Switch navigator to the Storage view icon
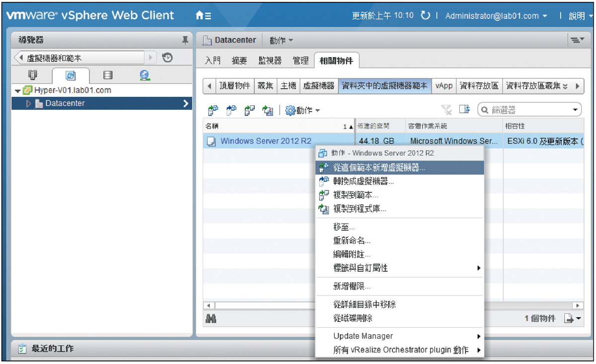 pos(107,75)
